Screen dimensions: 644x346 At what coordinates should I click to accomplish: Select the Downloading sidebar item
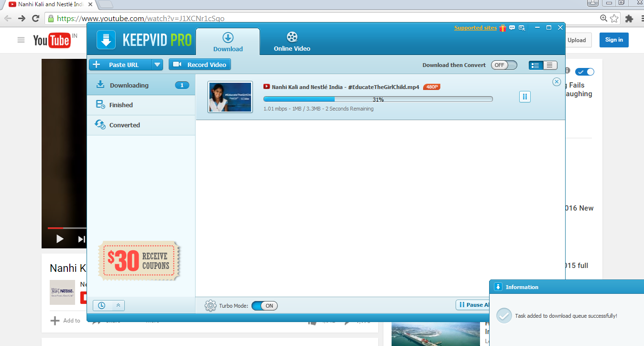pos(141,85)
